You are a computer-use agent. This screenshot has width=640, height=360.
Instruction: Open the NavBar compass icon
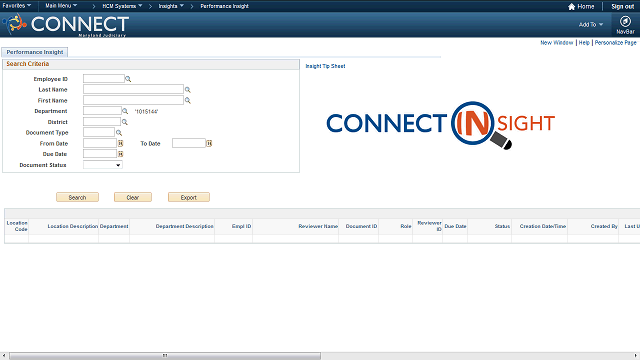pos(625,21)
